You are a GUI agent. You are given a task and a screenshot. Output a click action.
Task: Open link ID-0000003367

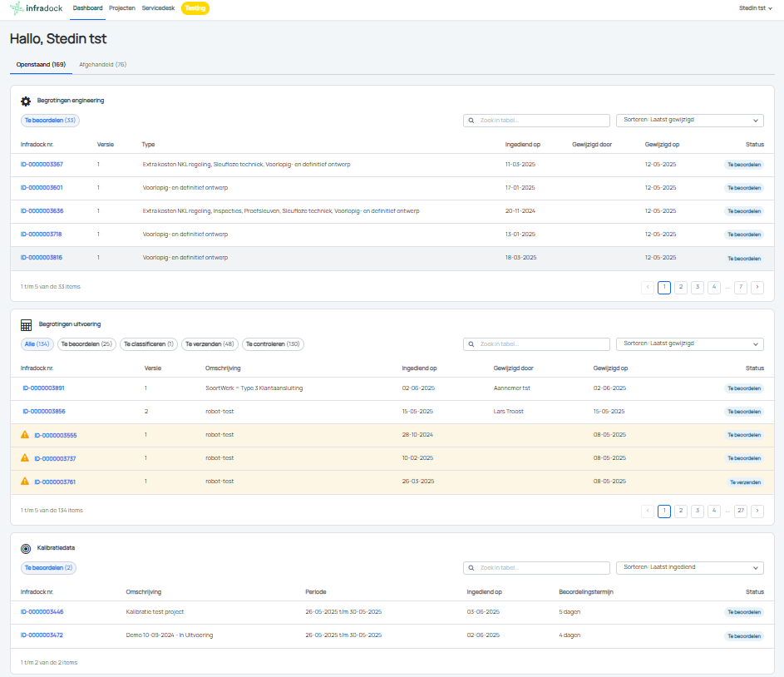click(x=42, y=165)
